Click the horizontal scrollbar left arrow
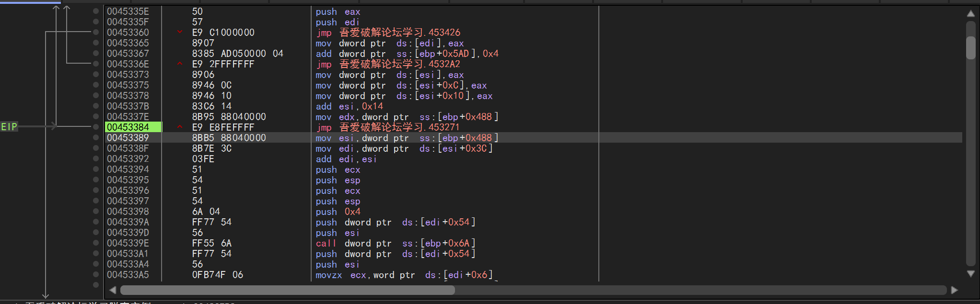 pos(113,290)
